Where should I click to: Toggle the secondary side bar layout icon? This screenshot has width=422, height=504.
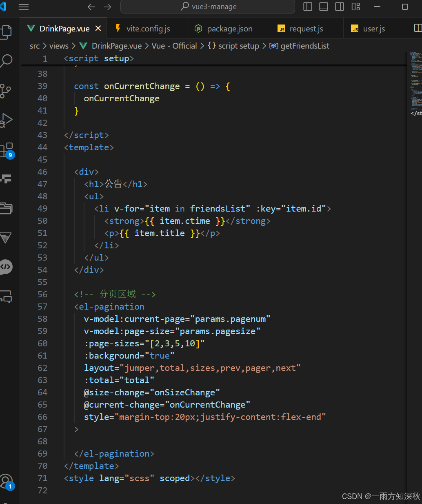click(340, 7)
